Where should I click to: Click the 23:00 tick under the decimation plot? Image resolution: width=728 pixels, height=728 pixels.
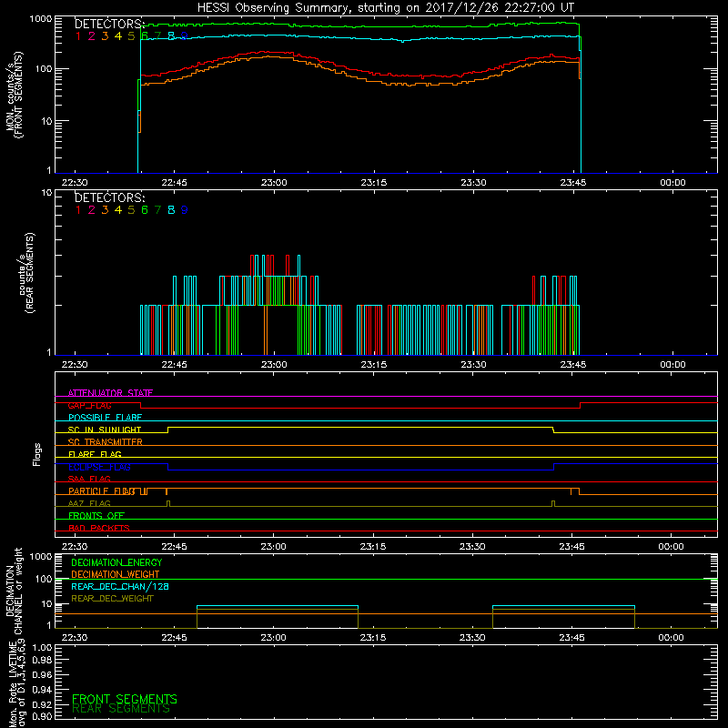pos(274,638)
